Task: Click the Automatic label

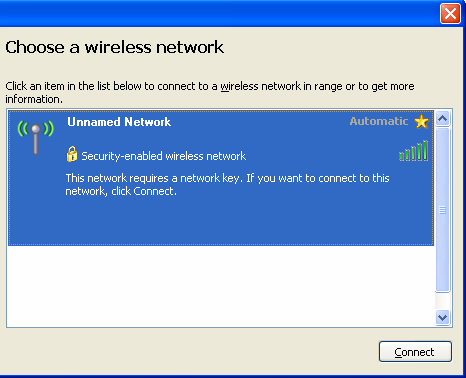Action: pos(379,121)
